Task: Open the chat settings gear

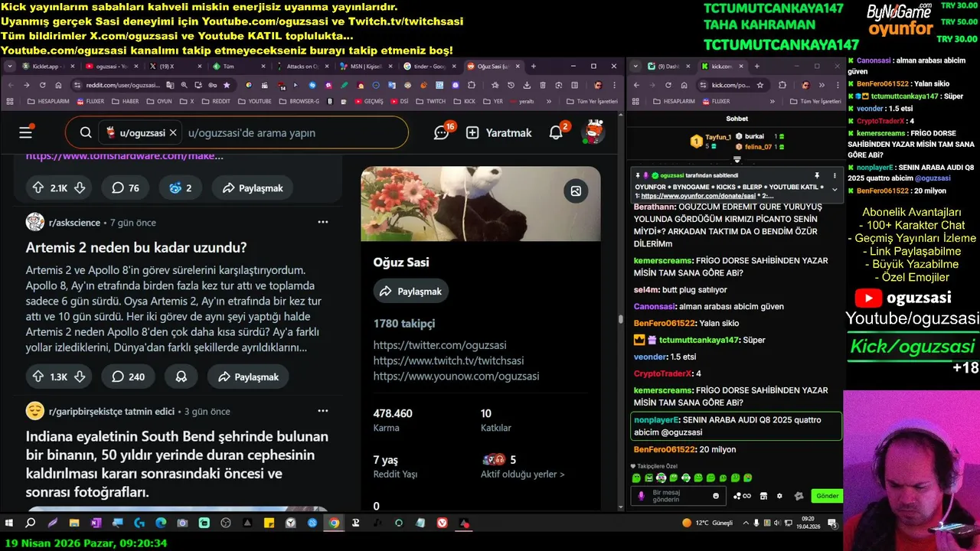Action: [779, 496]
